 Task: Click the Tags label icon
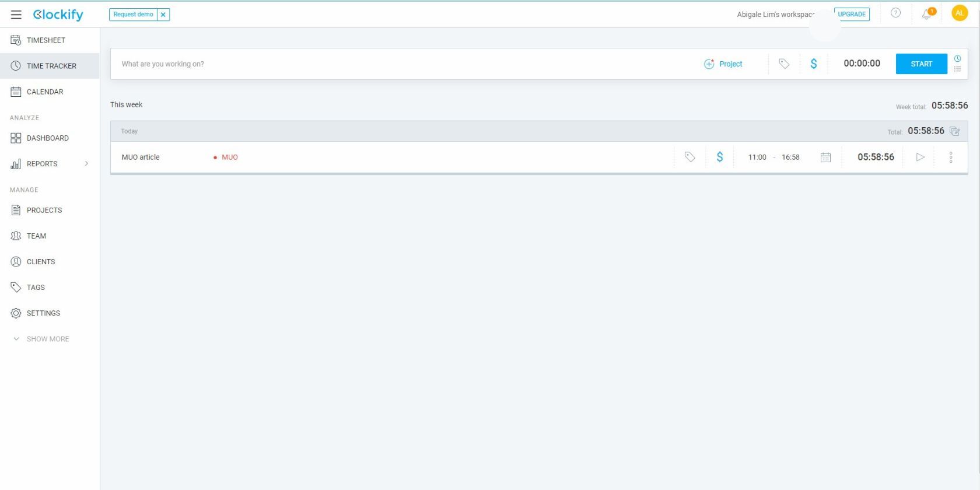(16, 287)
